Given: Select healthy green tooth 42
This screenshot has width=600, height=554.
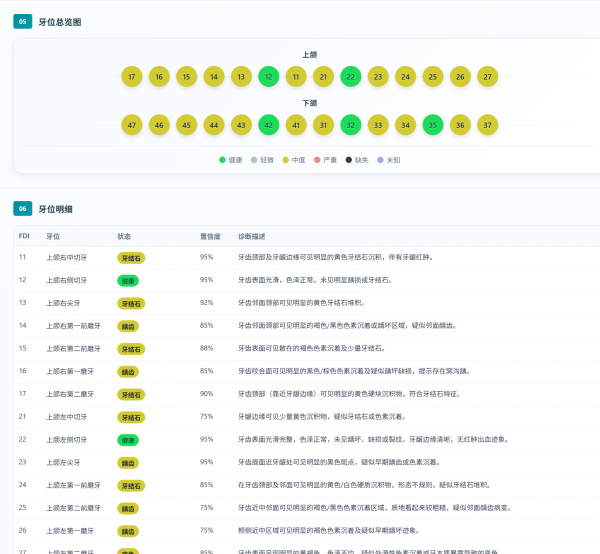Looking at the screenshot, I should click(x=269, y=125).
